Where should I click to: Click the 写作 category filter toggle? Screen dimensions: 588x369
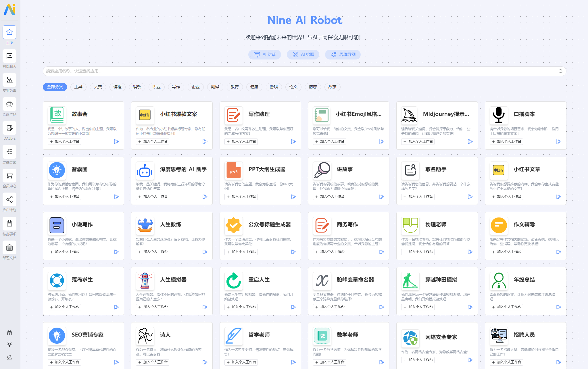coord(176,87)
